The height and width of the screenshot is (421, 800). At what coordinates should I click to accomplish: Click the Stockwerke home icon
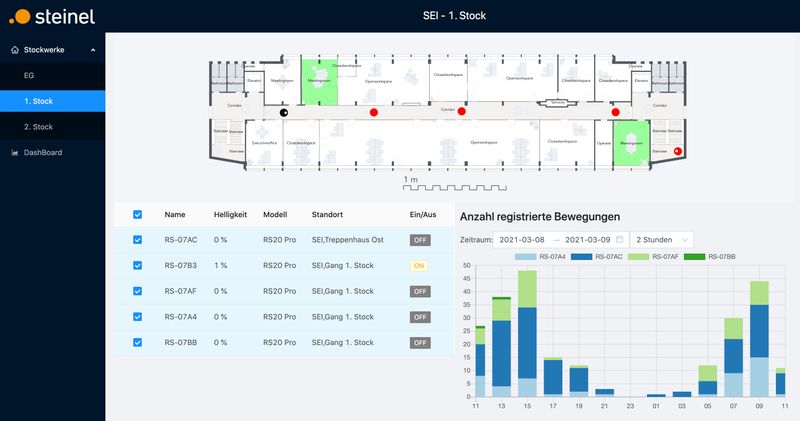(x=15, y=50)
